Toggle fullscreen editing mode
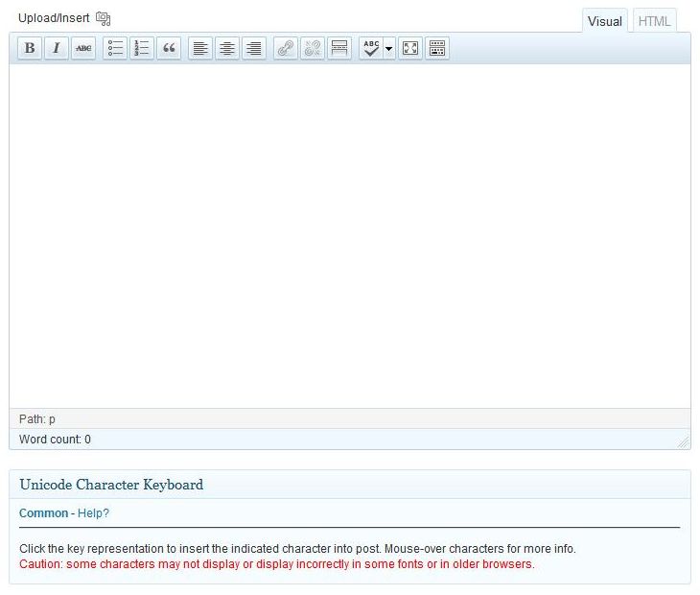 click(x=410, y=48)
